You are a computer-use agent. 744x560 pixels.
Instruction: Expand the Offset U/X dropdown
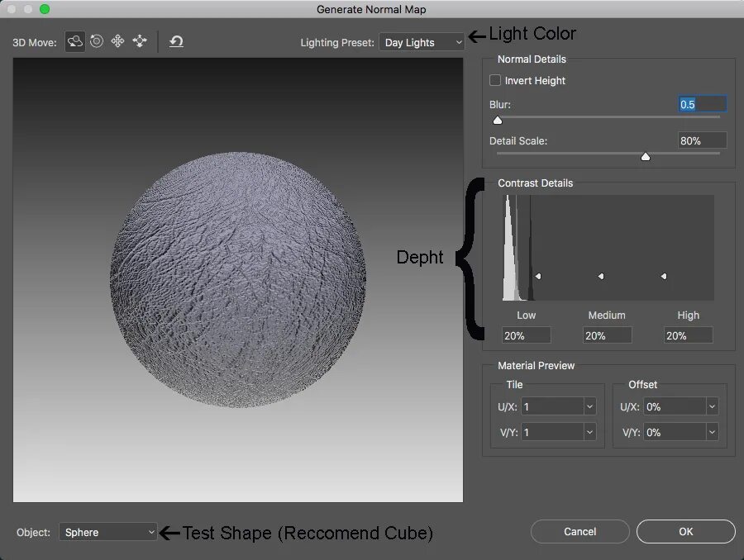tap(712, 406)
